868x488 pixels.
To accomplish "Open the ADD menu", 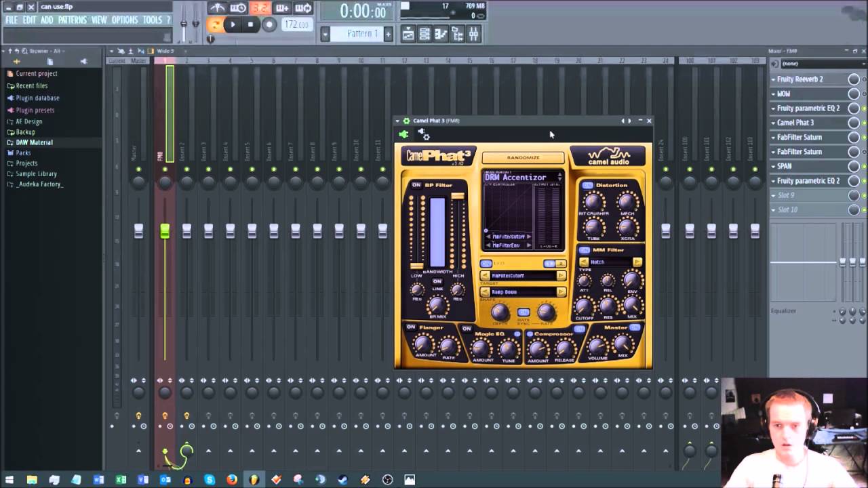I will click(x=47, y=20).
